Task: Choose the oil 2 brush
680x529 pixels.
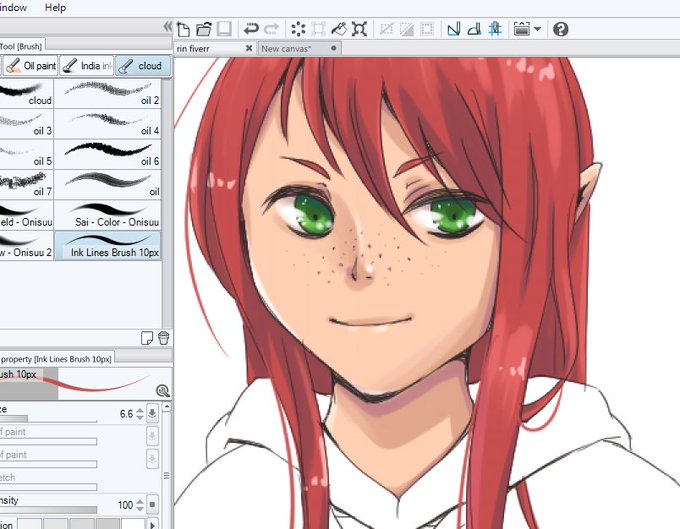Action: [x=108, y=93]
